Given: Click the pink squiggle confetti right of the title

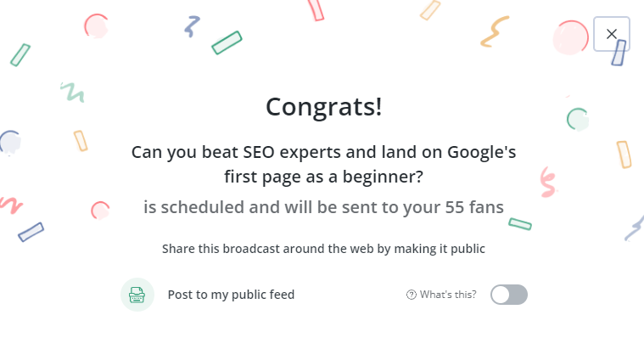Looking at the screenshot, I should 548,181.
